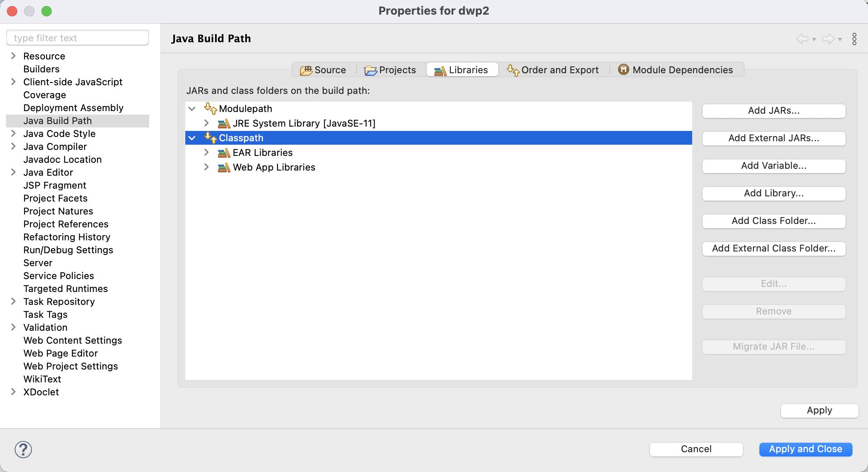
Task: Click the Source tab icon
Action: 305,70
